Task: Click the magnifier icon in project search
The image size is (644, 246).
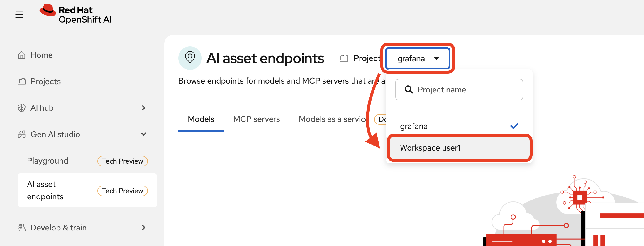Action: (409, 90)
